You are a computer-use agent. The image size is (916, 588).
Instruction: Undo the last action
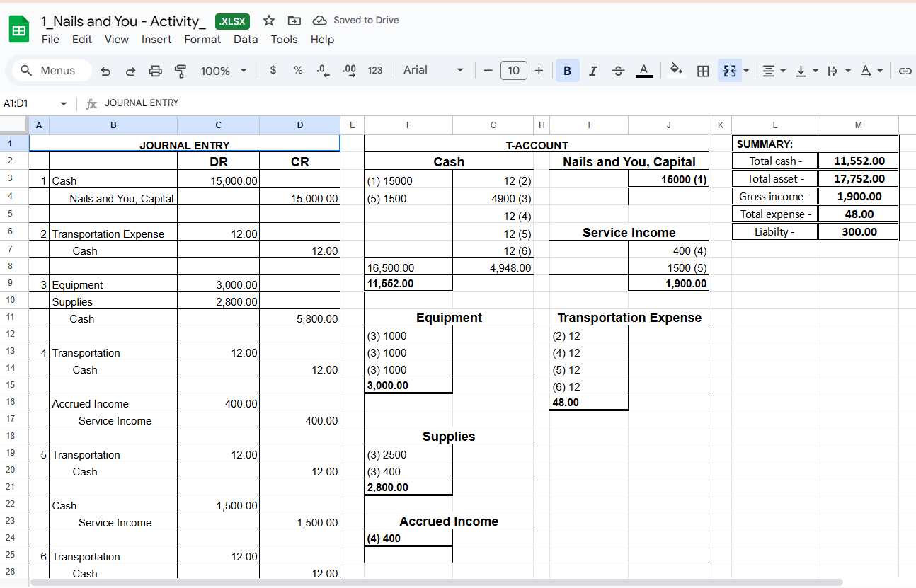(x=105, y=71)
